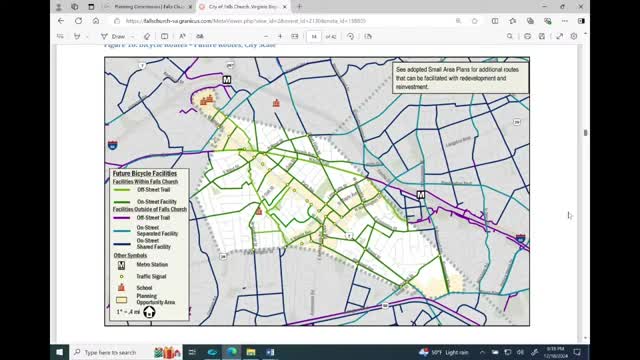The width and height of the screenshot is (640, 360).
Task: Open a new browser tab
Action: 299,7
